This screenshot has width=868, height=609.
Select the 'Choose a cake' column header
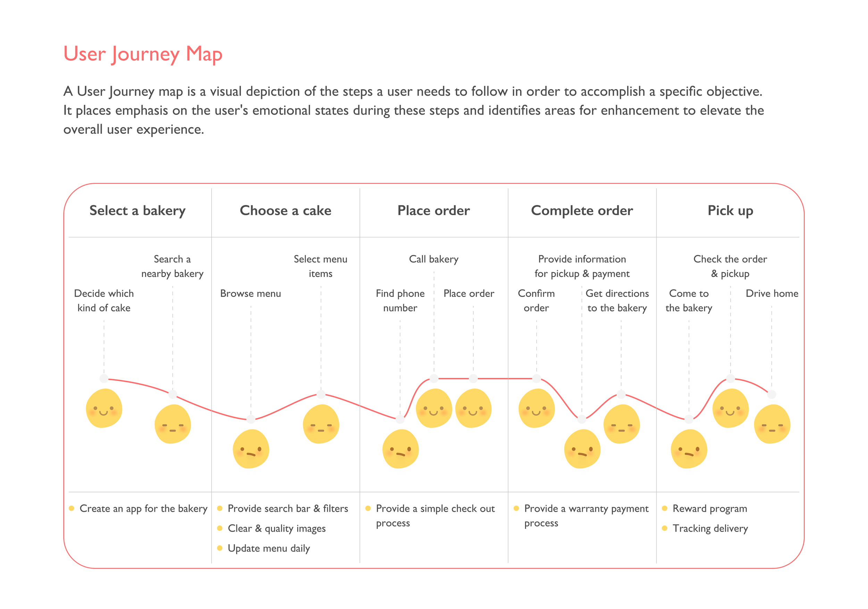pyautogui.click(x=285, y=210)
